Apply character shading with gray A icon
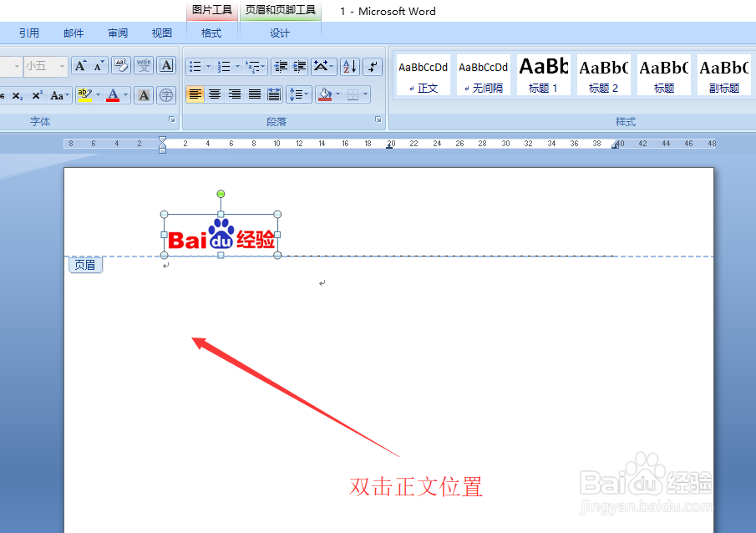The image size is (756, 533). (x=144, y=95)
